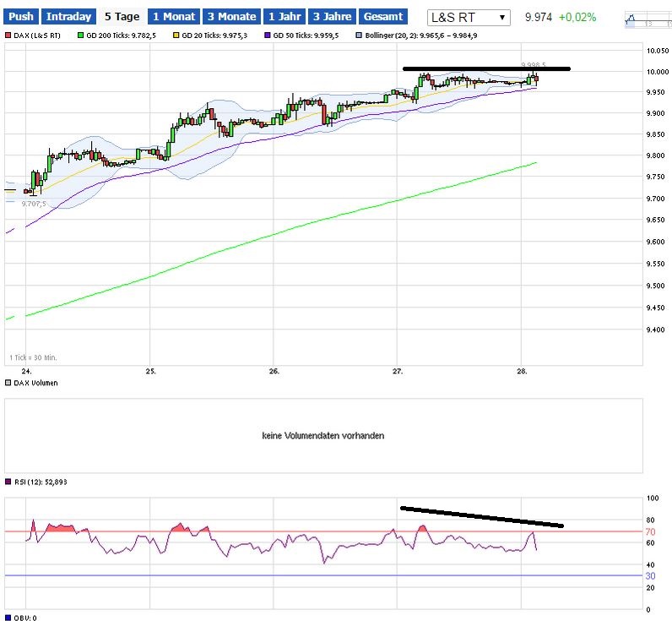Click the RSI 30 oversold level label

tap(650, 576)
